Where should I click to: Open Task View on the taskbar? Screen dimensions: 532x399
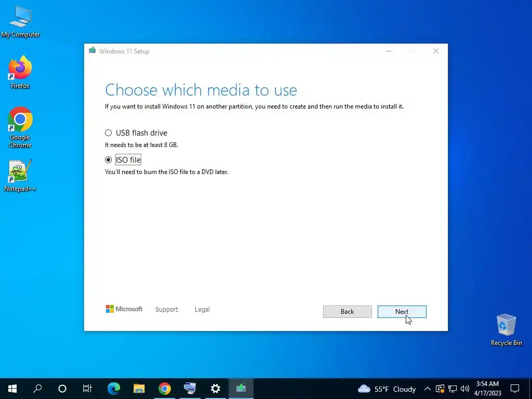coord(87,389)
